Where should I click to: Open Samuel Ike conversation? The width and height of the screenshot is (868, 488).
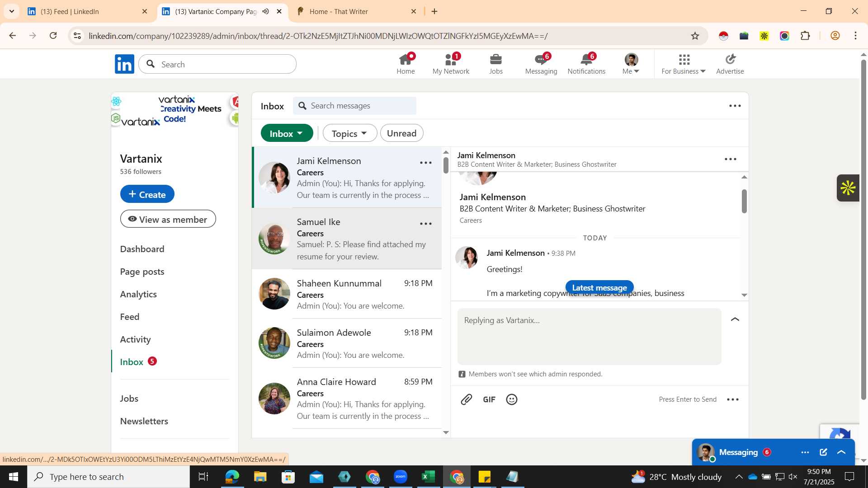point(347,239)
